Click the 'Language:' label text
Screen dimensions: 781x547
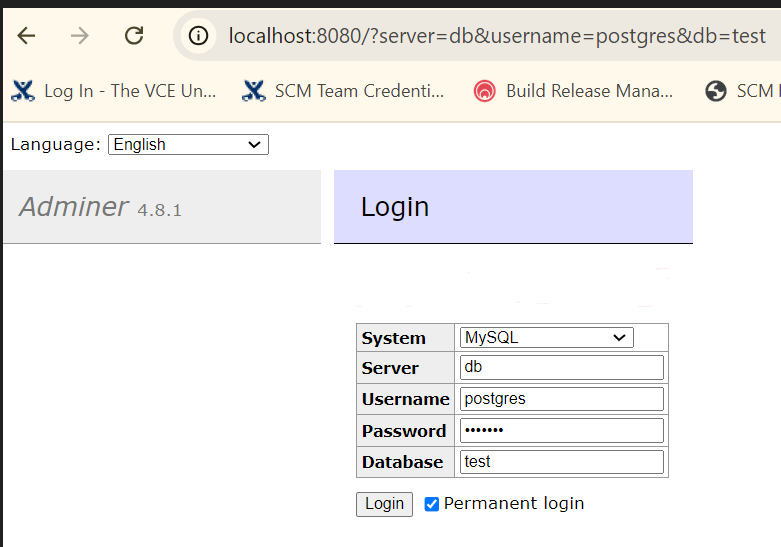(56, 144)
